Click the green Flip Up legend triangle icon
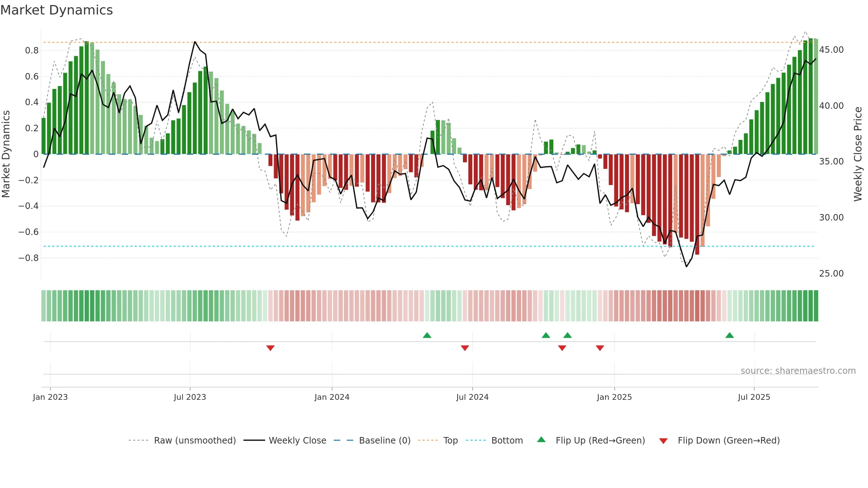This screenshot has width=868, height=488. click(541, 440)
